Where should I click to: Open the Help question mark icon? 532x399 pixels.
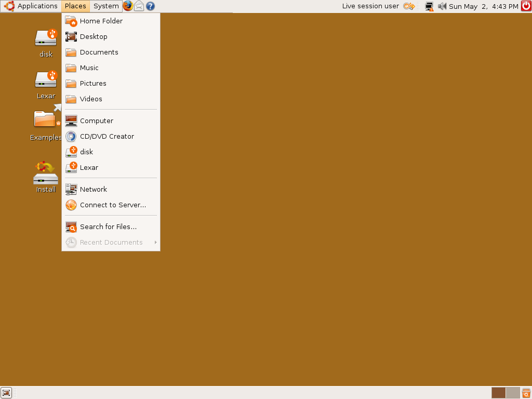click(x=150, y=6)
